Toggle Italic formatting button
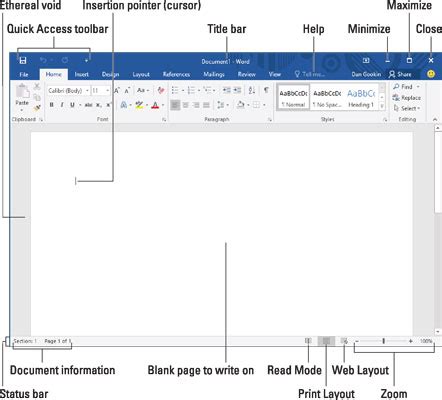The width and height of the screenshot is (442, 400). click(x=62, y=105)
